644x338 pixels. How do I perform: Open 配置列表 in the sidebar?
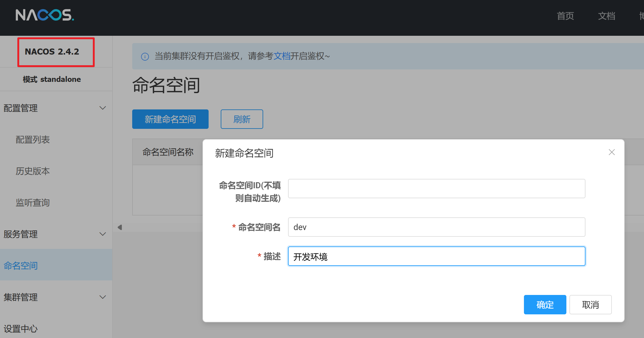pyautogui.click(x=33, y=139)
